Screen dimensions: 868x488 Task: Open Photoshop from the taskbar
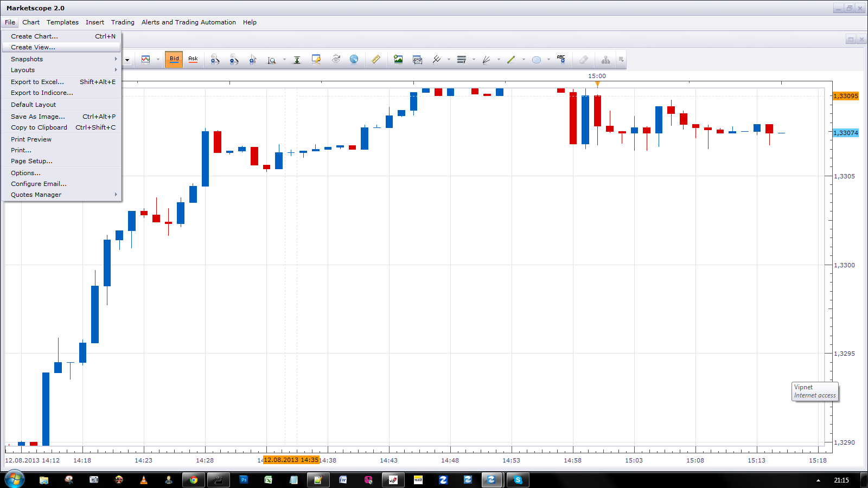coord(244,480)
